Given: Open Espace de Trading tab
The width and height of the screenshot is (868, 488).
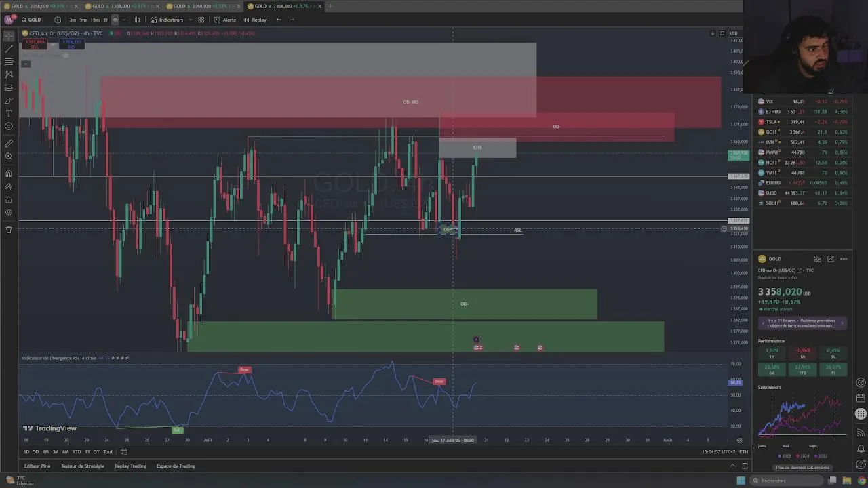Looking at the screenshot, I should click(x=176, y=466).
